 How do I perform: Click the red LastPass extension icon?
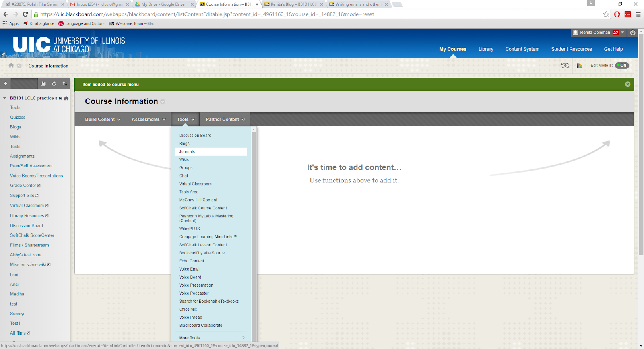coord(627,14)
